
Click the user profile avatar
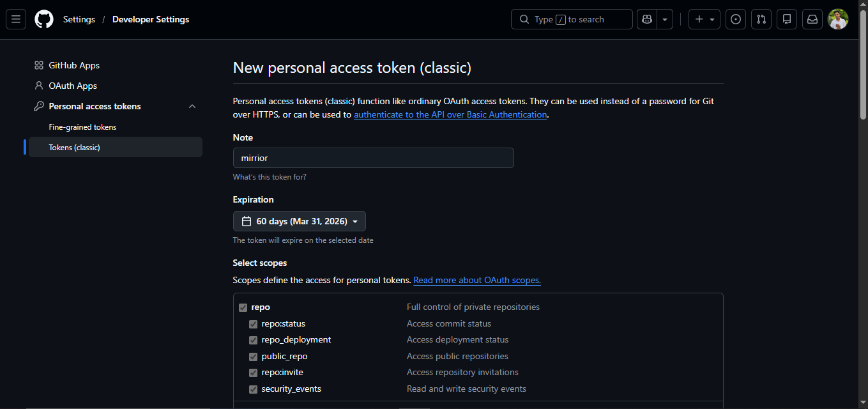coord(838,19)
